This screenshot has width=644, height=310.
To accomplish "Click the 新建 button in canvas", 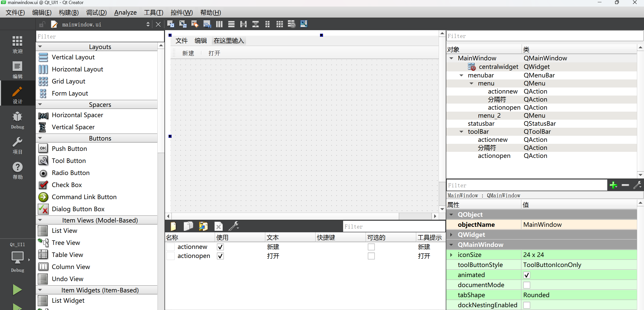I will click(x=188, y=53).
